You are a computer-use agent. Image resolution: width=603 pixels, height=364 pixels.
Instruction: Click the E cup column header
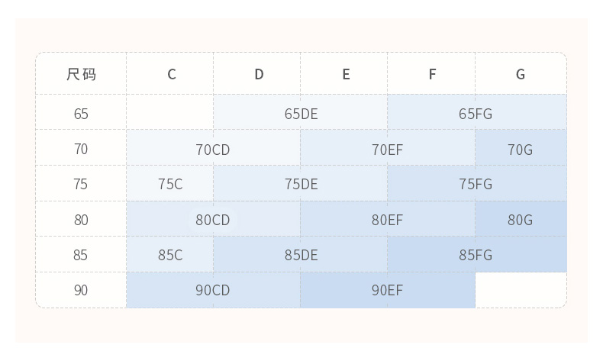(x=346, y=74)
